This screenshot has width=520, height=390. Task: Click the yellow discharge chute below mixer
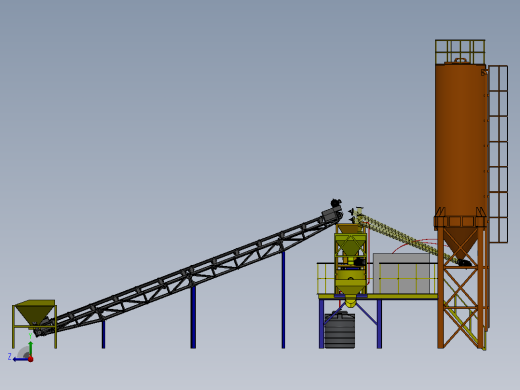point(350,301)
